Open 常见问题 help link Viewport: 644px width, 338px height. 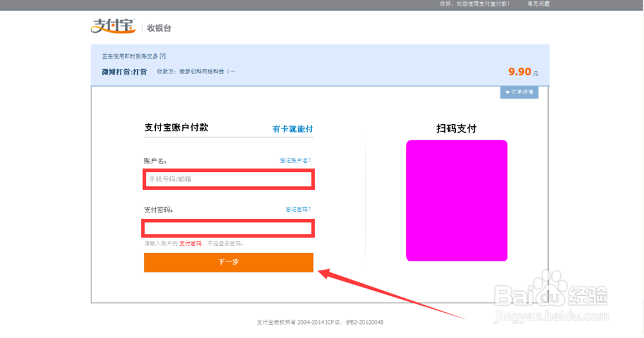coord(538,4)
